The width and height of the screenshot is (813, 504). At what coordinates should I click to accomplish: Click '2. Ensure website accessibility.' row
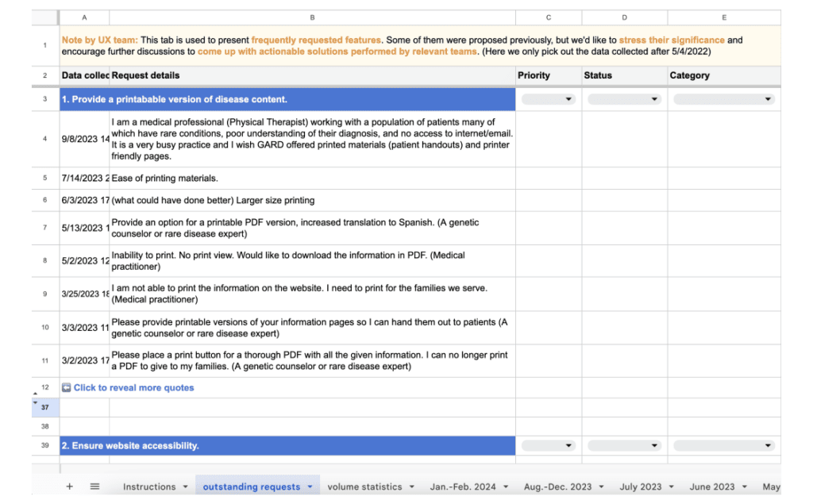pos(287,445)
